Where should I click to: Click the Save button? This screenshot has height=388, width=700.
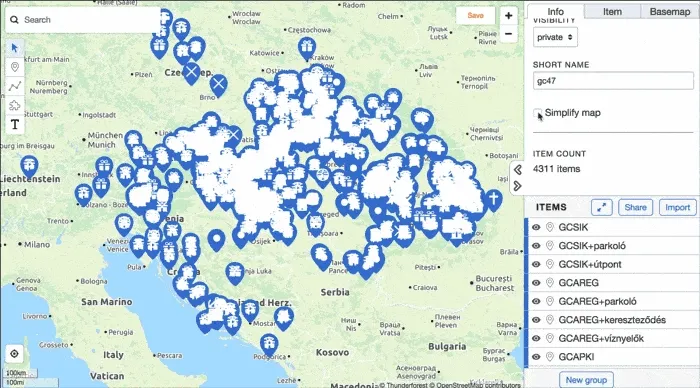tap(475, 16)
